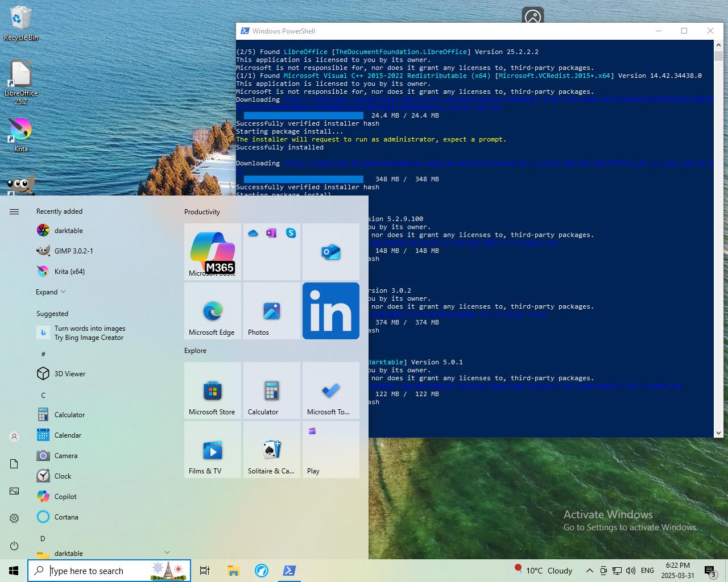Click the PowerShell scrollbar down arrow
The height and width of the screenshot is (582, 728).
coord(718,433)
